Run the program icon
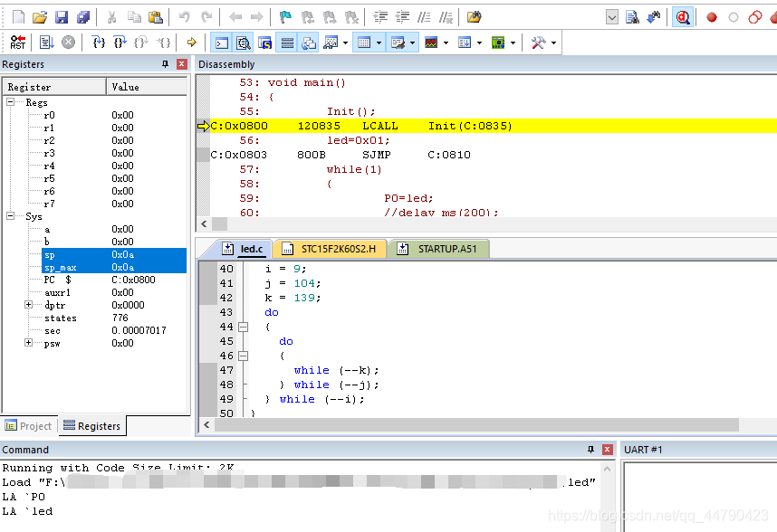 pyautogui.click(x=46, y=43)
